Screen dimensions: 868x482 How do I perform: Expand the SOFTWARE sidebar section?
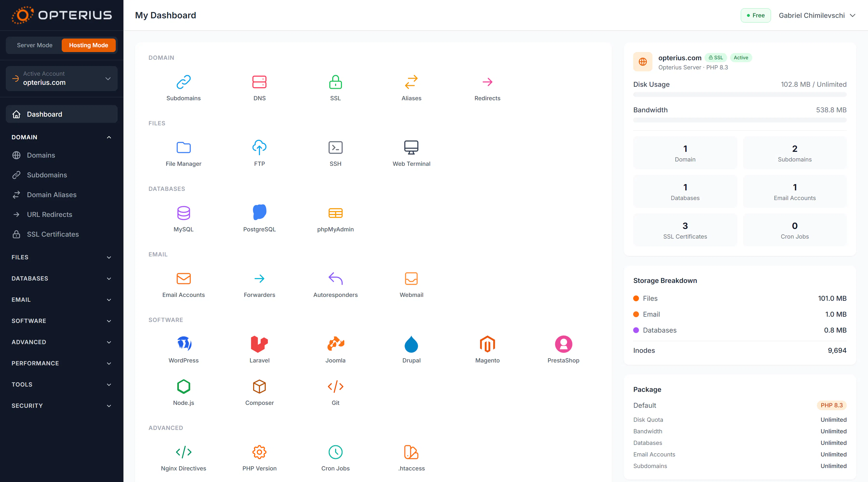coord(62,321)
